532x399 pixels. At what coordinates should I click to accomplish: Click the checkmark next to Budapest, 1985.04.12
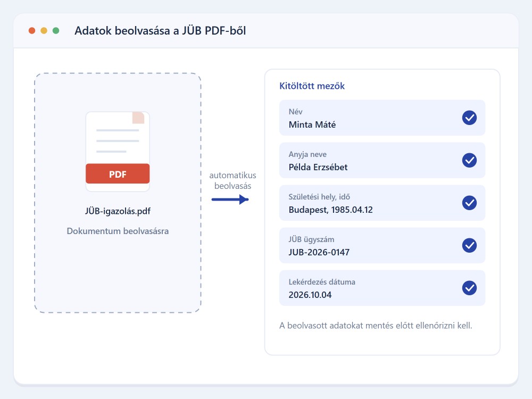pyautogui.click(x=469, y=203)
